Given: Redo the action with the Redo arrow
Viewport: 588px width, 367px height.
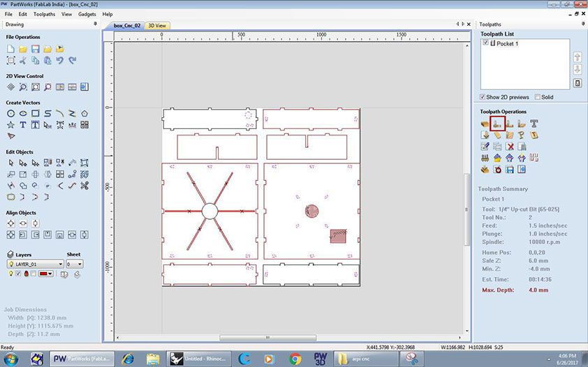Looking at the screenshot, I should (x=73, y=60).
